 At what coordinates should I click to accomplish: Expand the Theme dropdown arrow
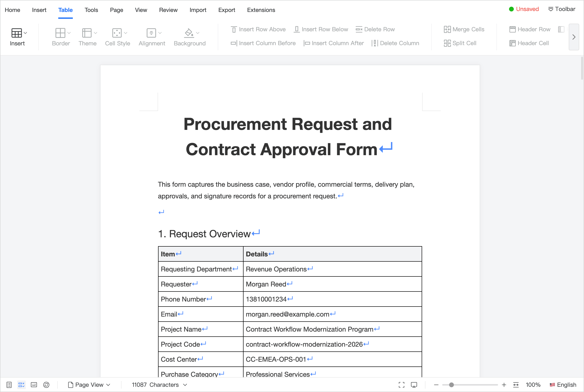(x=95, y=33)
